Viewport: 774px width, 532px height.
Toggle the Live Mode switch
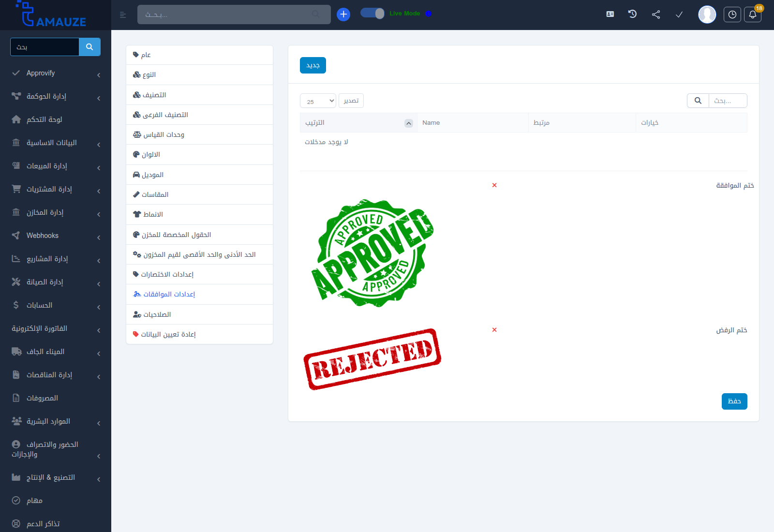(x=372, y=14)
